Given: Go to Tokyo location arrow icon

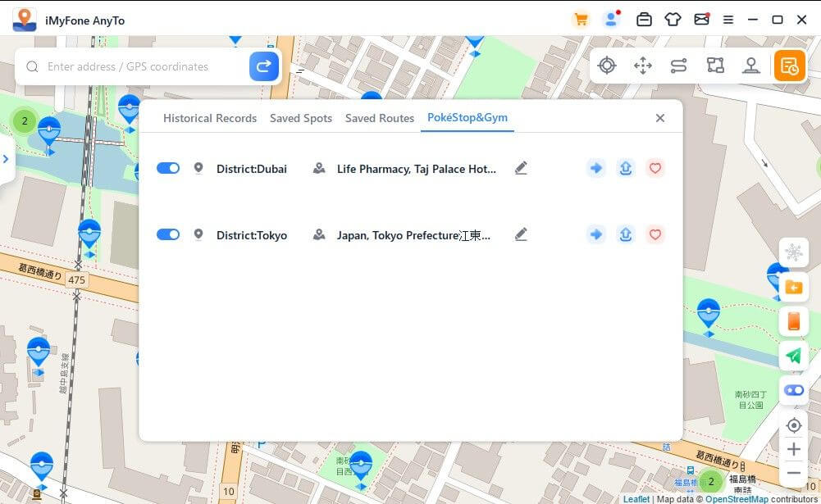Looking at the screenshot, I should [595, 234].
